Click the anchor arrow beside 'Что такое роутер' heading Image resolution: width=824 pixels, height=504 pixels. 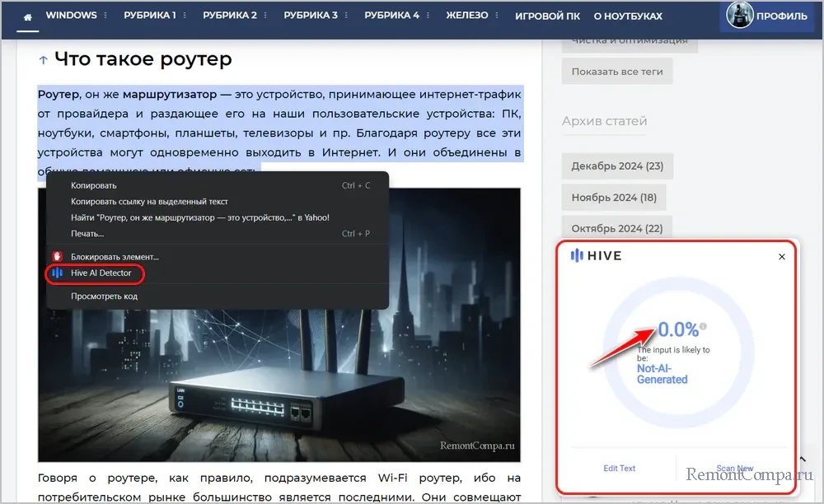(42, 58)
